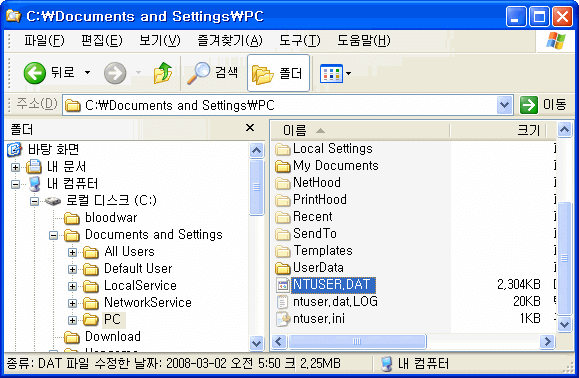The image size is (579, 378).
Task: Open the 즐겨찾기(A) menu
Action: click(x=230, y=40)
